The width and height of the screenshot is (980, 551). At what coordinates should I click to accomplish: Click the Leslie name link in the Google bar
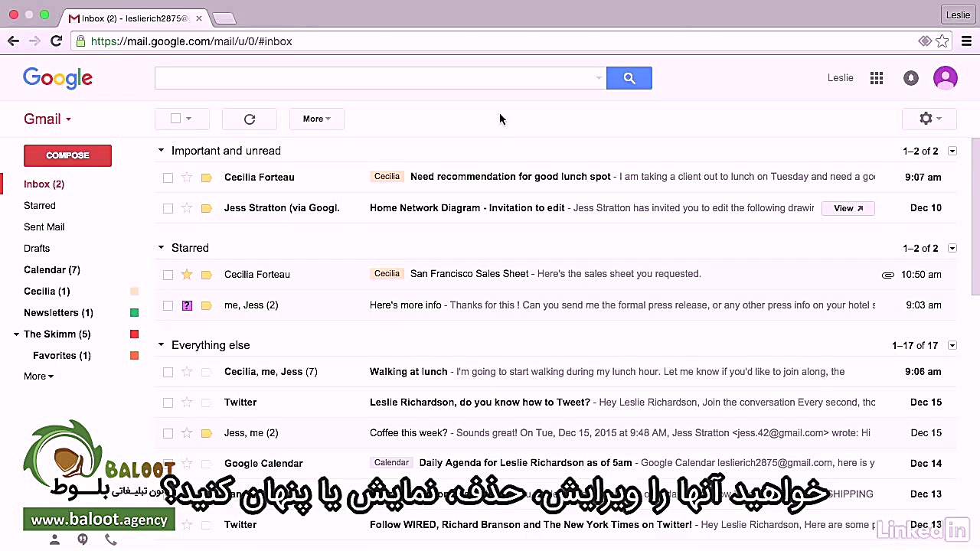[841, 78]
